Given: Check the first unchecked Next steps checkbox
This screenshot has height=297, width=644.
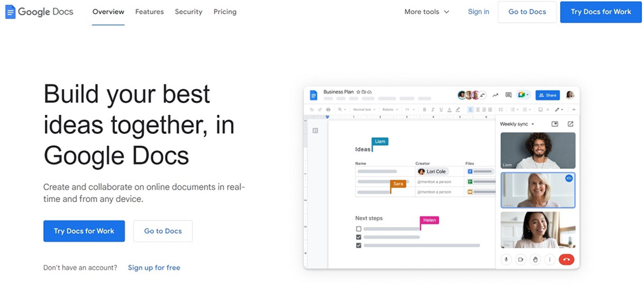Looking at the screenshot, I should 359,229.
